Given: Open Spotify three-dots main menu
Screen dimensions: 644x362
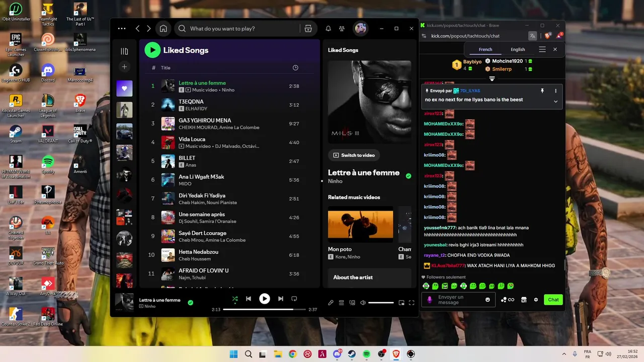Looking at the screenshot, I should tap(122, 29).
